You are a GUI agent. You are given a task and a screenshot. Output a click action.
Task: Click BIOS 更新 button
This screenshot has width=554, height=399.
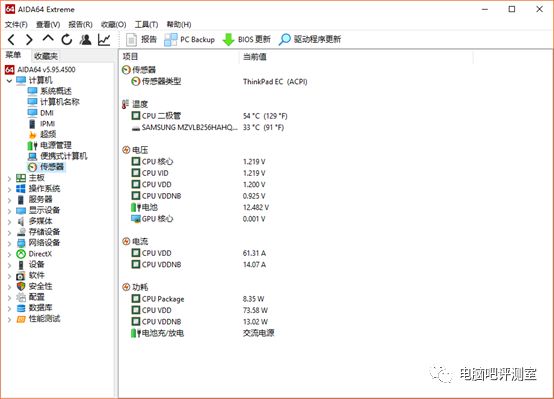coord(247,40)
